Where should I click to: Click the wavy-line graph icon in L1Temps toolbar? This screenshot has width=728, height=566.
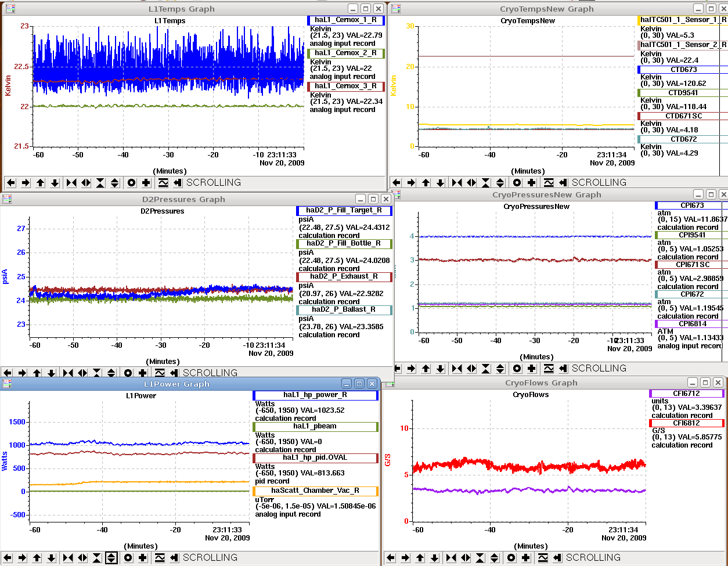click(163, 182)
